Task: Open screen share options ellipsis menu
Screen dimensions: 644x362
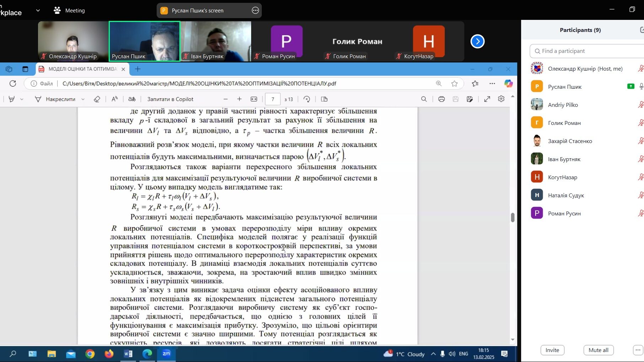Action: pyautogui.click(x=255, y=10)
